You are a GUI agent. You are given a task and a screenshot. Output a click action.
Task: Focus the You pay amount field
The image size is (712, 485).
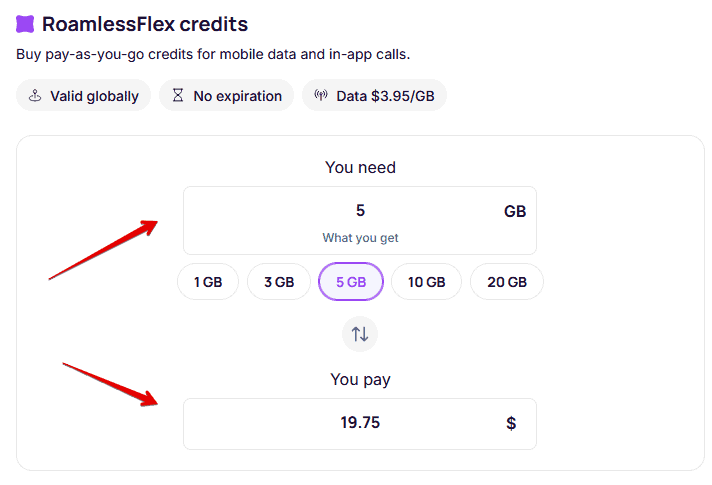360,423
